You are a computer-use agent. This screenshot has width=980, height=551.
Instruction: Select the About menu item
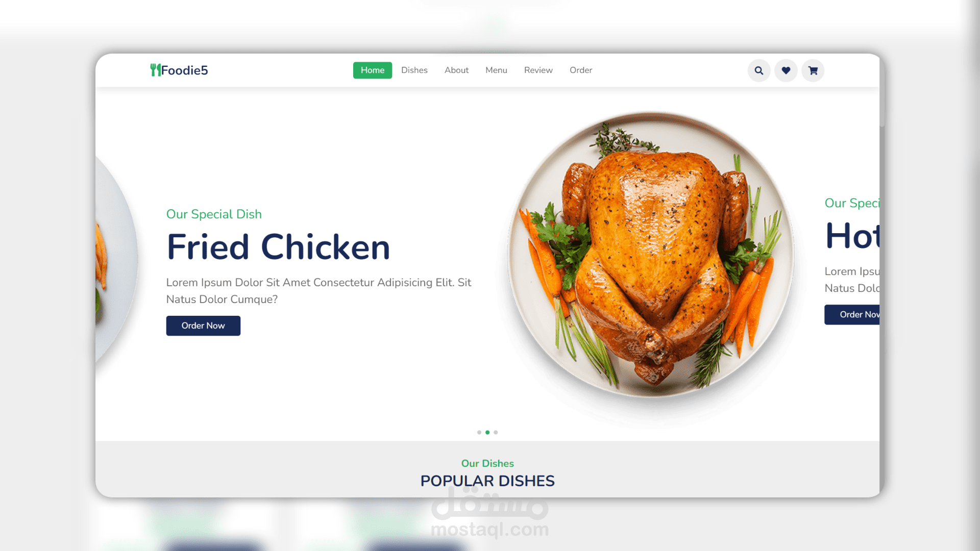pos(456,70)
